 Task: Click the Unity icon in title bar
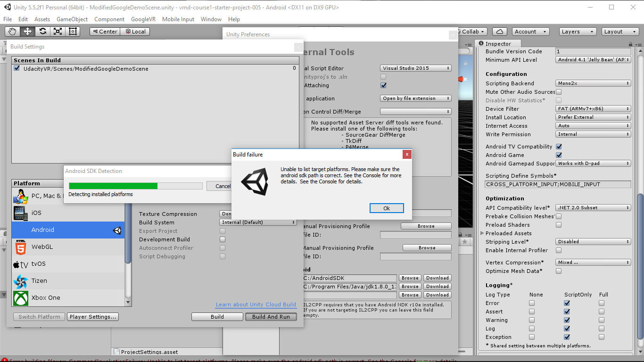7,7
